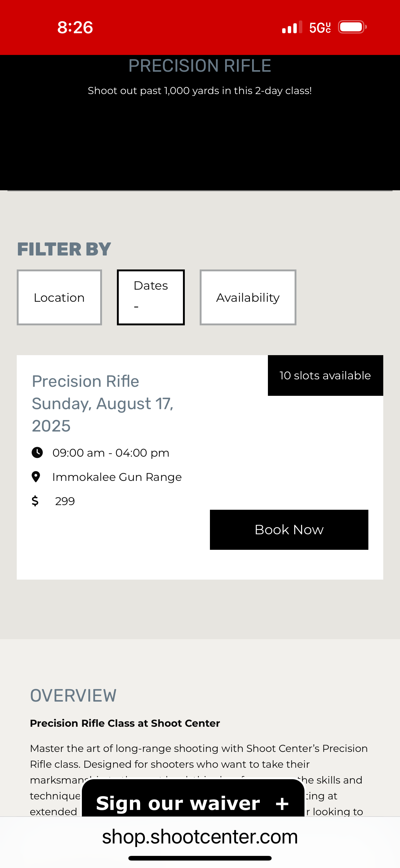
Task: Tap the 8:26 clock in status bar
Action: coord(75,27)
